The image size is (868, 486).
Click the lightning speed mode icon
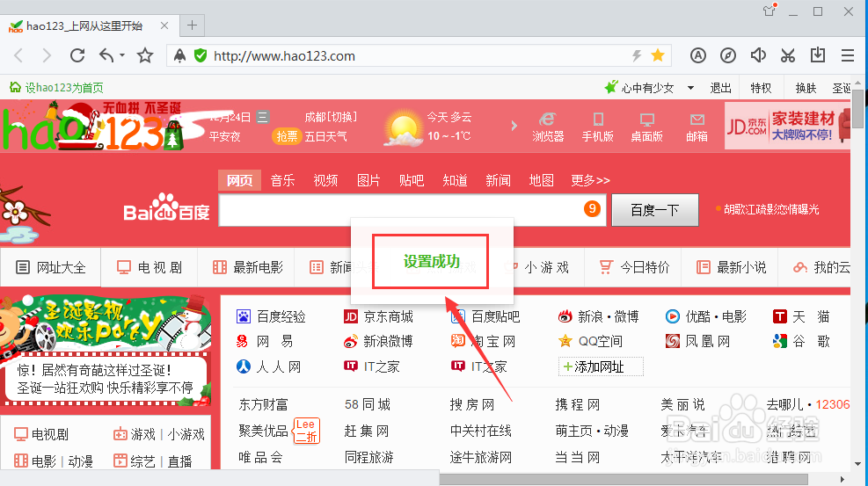637,55
